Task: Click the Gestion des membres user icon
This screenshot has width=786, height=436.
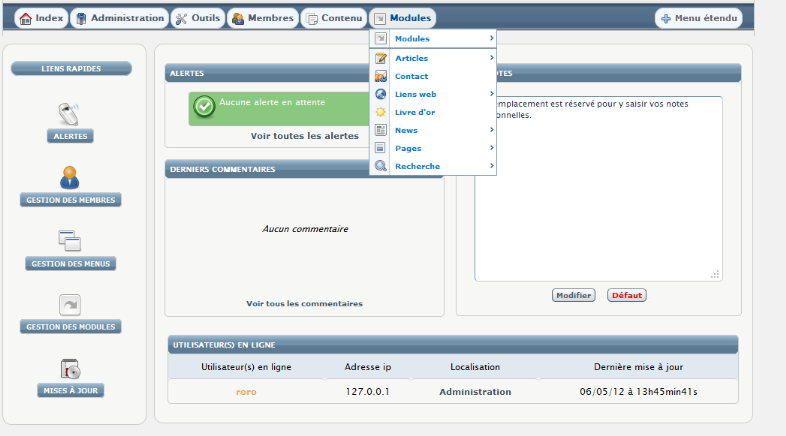Action: (70, 177)
